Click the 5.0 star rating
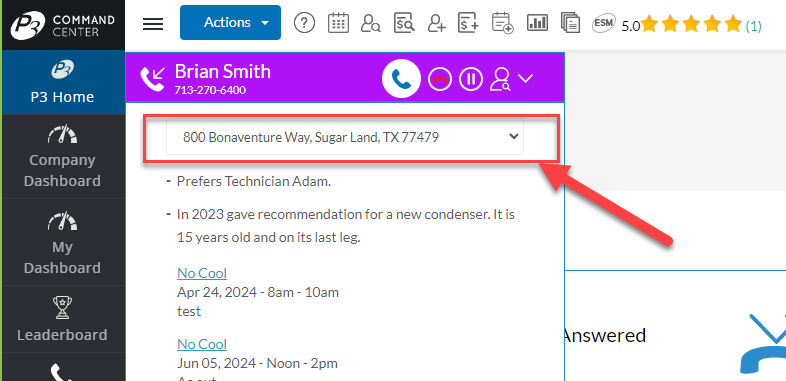The image size is (786, 381). tap(681, 24)
